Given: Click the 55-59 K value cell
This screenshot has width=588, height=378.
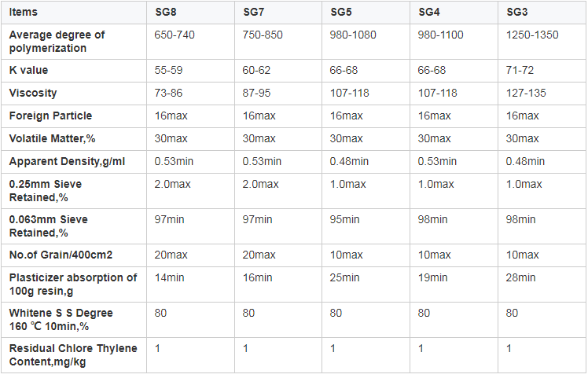Looking at the screenshot, I should [168, 71].
